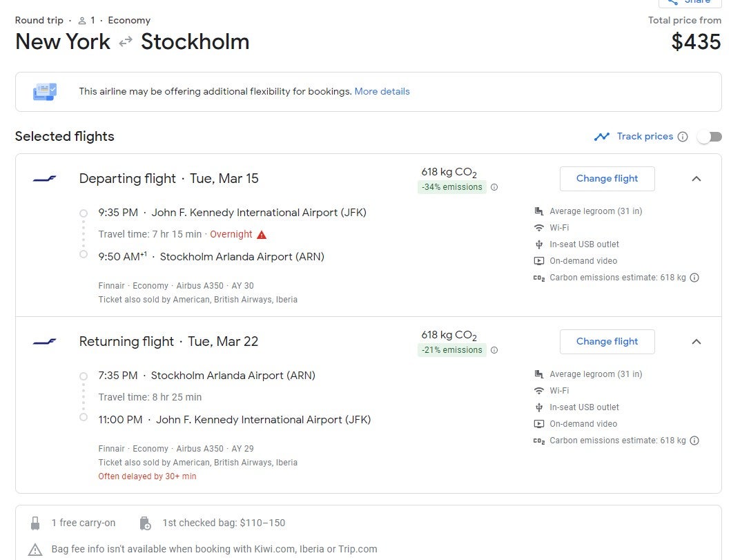The width and height of the screenshot is (731, 560).
Task: Click departing flight legroom seat icon
Action: coord(539,211)
